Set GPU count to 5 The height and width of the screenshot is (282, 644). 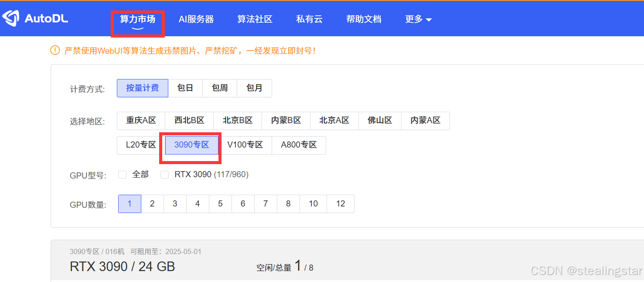[220, 204]
